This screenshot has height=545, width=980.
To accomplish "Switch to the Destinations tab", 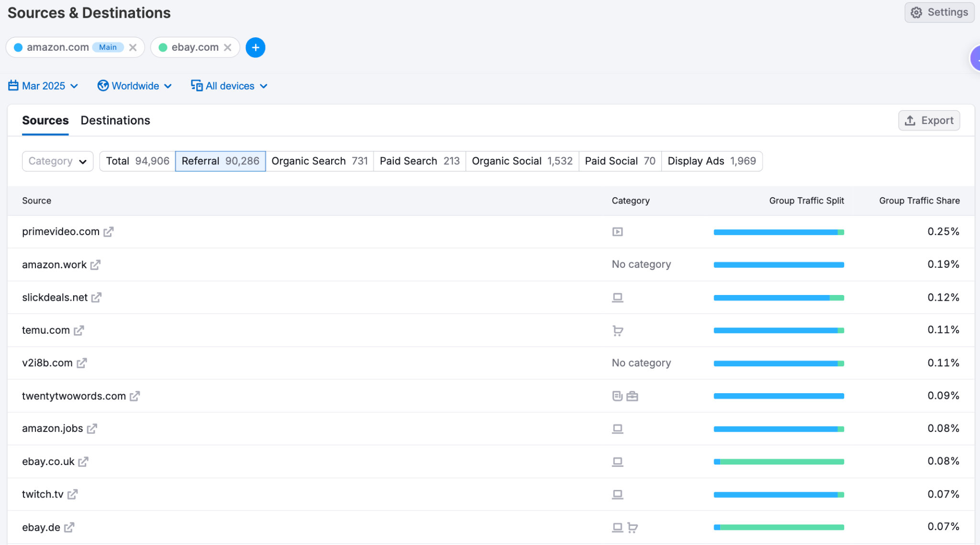I will click(x=115, y=120).
